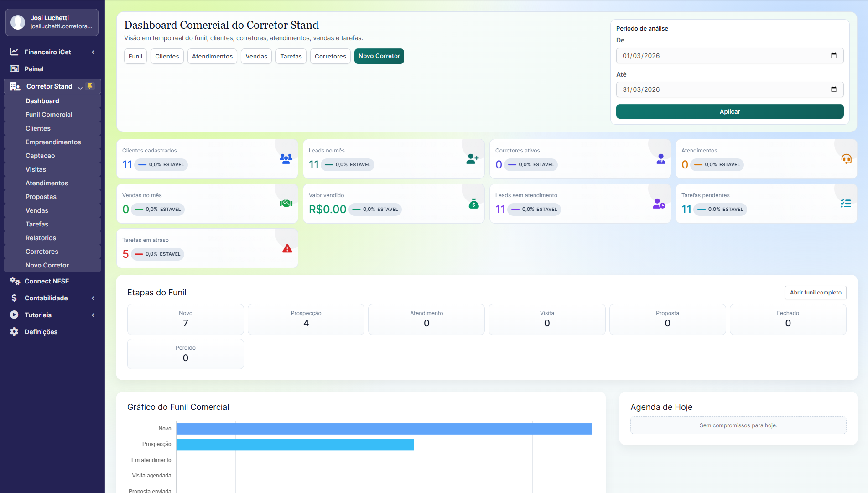Click the pin icon beside Corretor Stand

click(90, 86)
